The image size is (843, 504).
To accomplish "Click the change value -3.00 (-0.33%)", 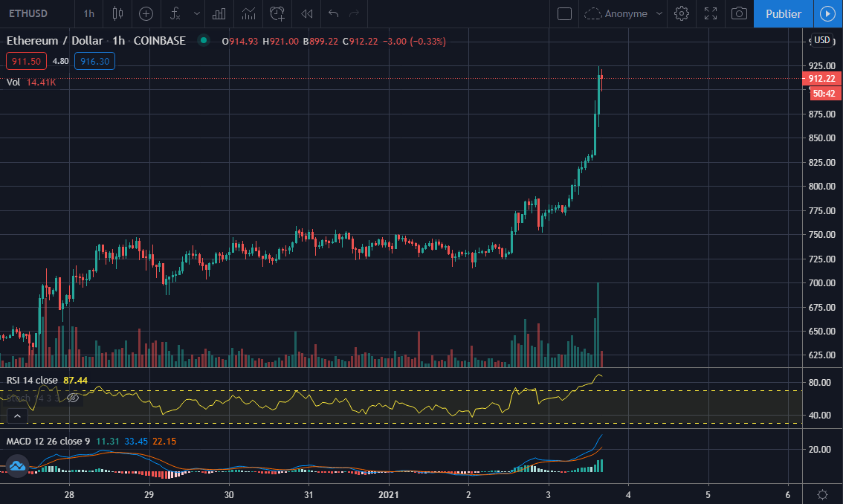I will point(414,42).
